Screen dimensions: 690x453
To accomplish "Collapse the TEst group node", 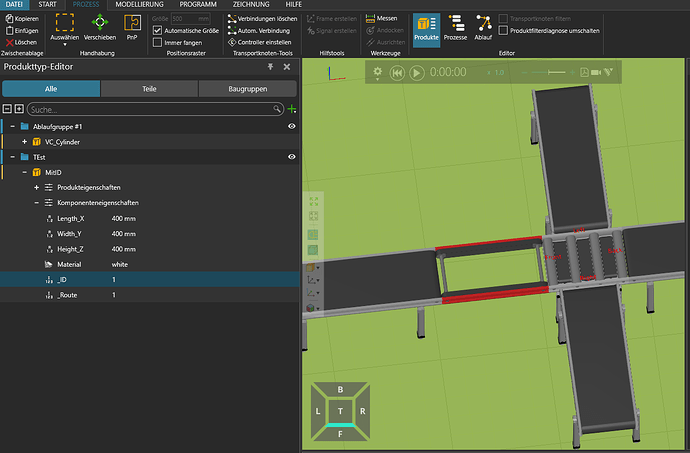I will pyautogui.click(x=12, y=157).
